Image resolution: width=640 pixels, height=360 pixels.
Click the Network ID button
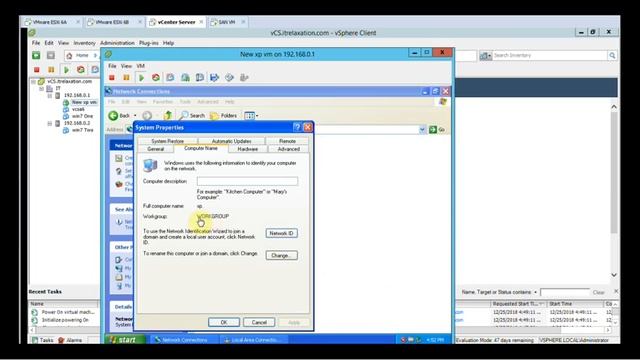[x=281, y=233]
